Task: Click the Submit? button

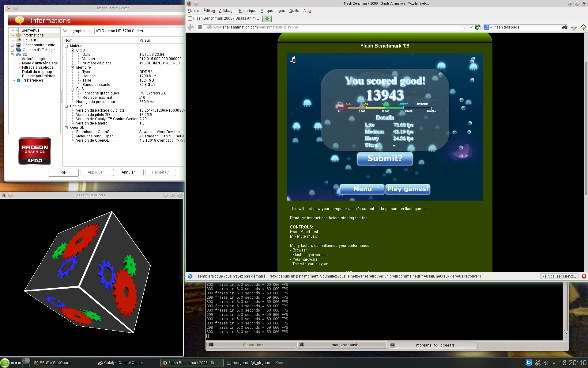Action: click(385, 159)
